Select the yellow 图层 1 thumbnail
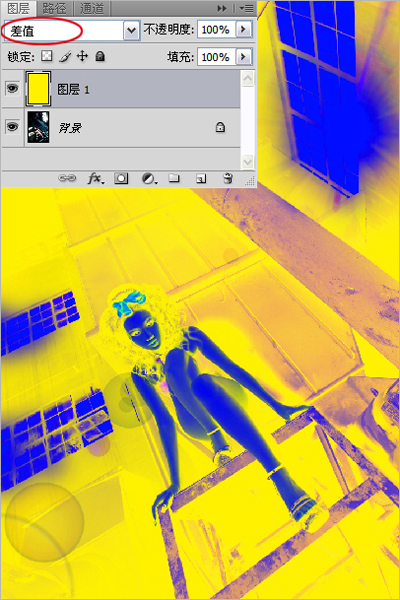Screen dimensions: 400x600 point(38,89)
